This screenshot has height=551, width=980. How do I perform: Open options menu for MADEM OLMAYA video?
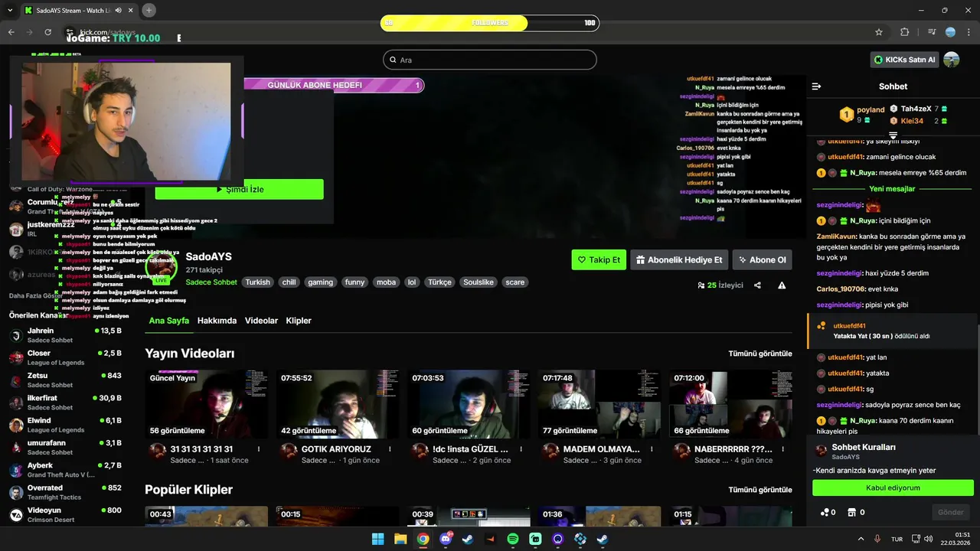click(x=652, y=449)
